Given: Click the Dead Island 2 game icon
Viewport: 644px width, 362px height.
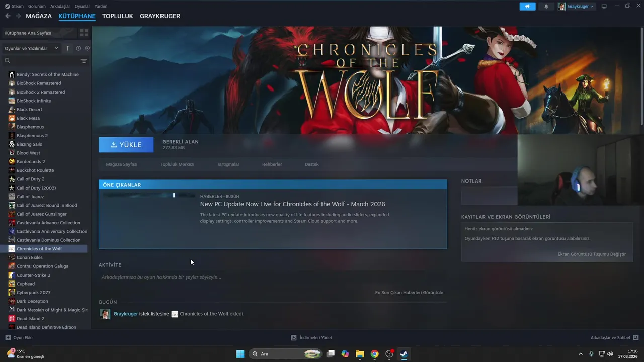Looking at the screenshot, I should pos(12,318).
